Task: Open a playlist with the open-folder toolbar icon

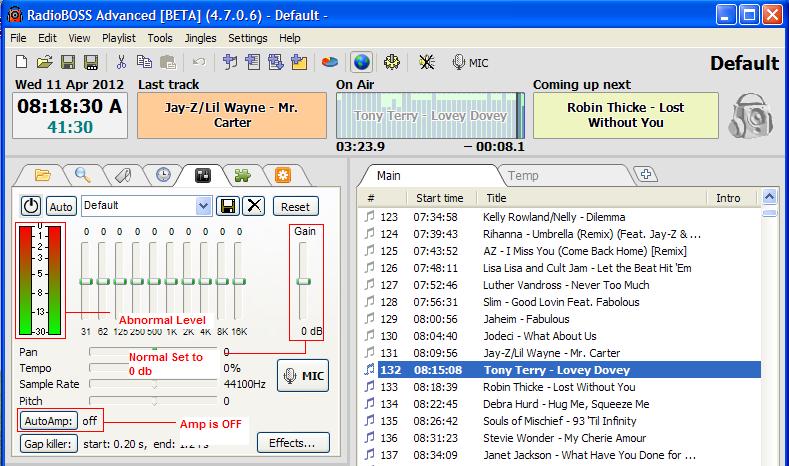Action: pyautogui.click(x=44, y=62)
